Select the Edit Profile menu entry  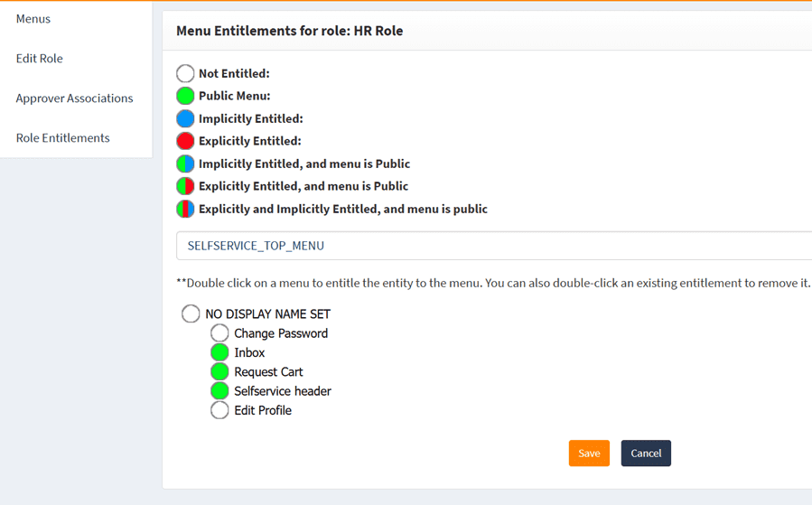(x=263, y=410)
